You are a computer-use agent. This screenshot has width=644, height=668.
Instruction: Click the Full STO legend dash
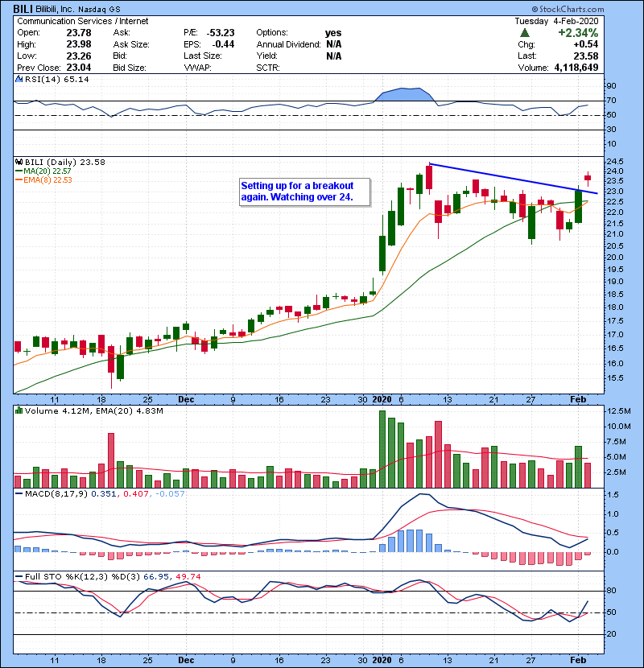pyautogui.click(x=19, y=577)
